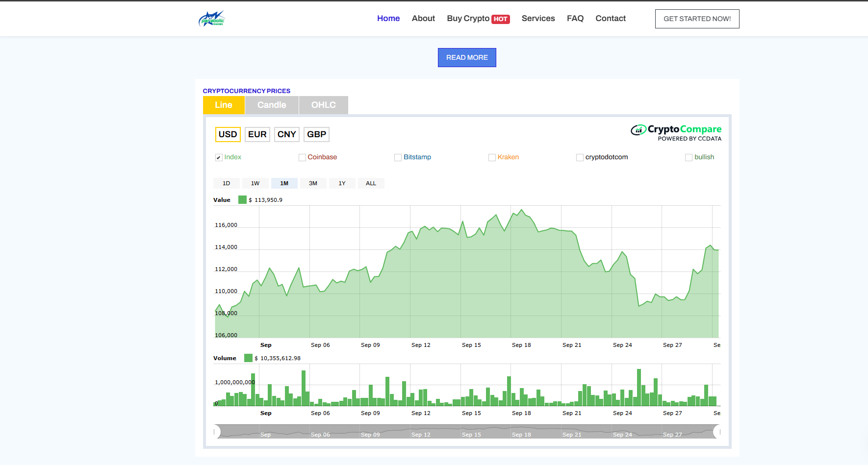Toggle the Kraken exchange checkbox

492,157
